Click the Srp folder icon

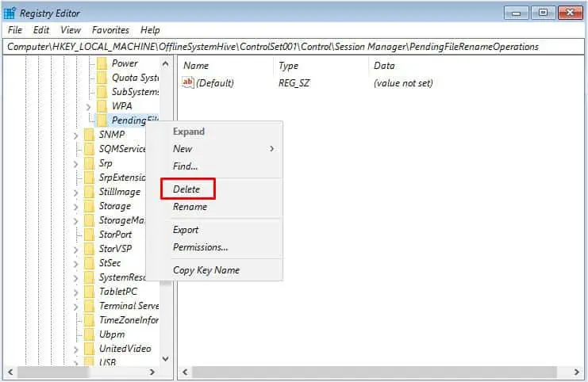(89, 163)
